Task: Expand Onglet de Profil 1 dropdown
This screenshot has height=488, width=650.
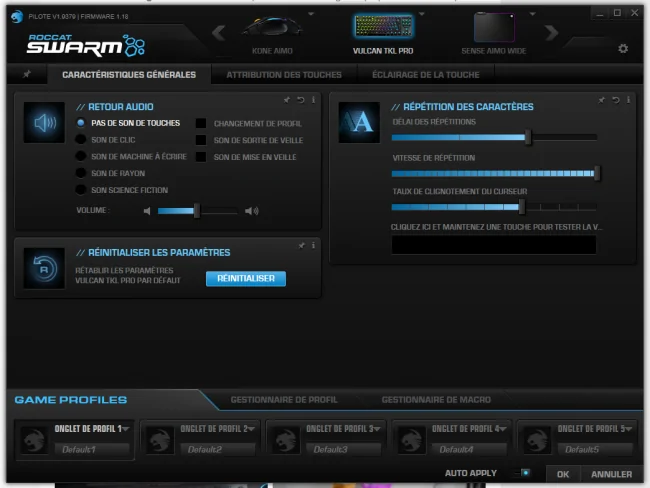Action: (126, 429)
